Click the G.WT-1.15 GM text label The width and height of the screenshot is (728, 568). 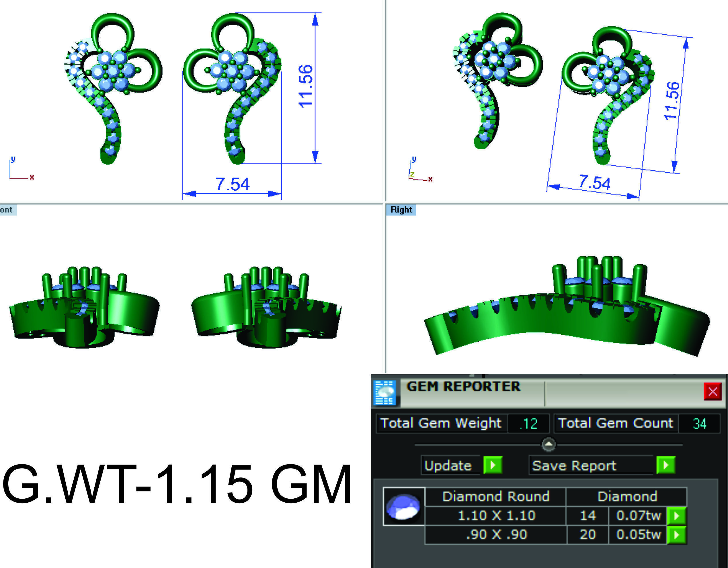click(x=177, y=484)
